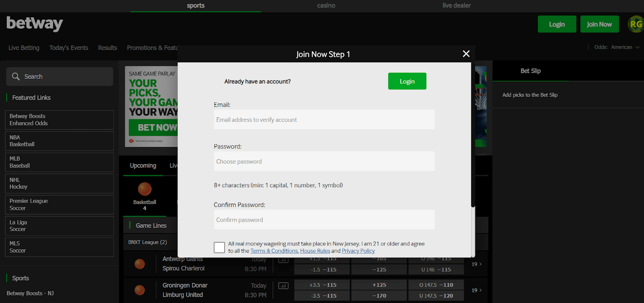Click the Betway logo

pyautogui.click(x=35, y=24)
